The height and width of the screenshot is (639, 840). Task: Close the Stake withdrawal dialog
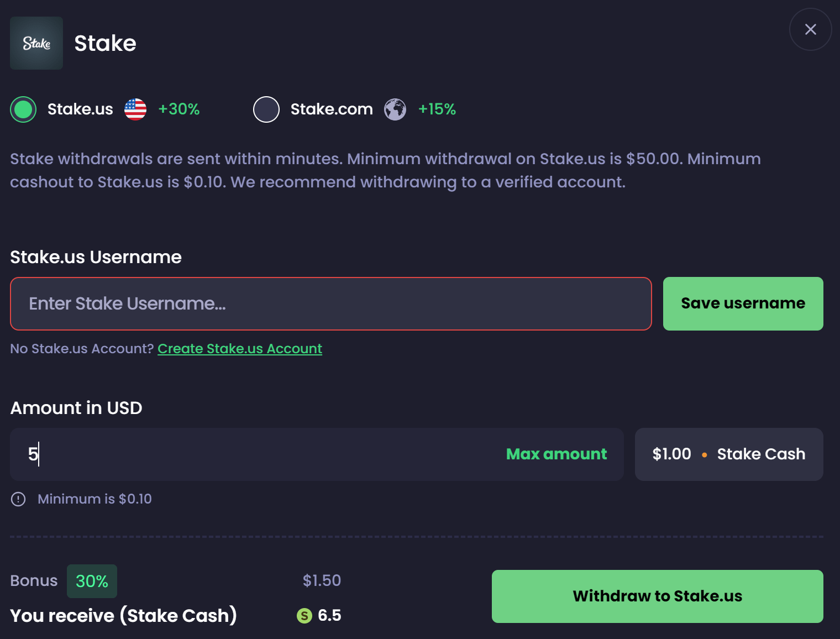[x=810, y=29]
